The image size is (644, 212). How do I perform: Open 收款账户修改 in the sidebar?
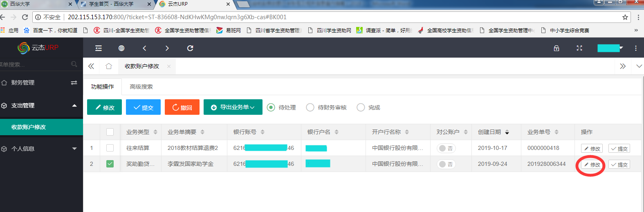tap(29, 127)
